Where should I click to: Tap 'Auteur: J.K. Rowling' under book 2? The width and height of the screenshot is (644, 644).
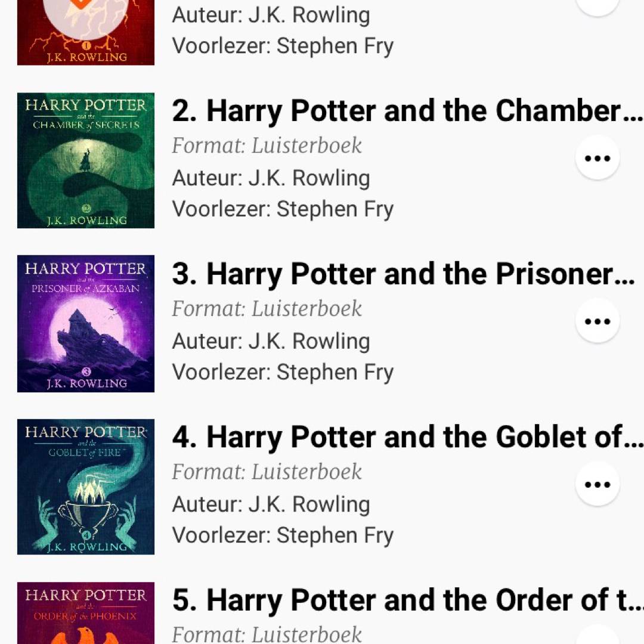click(x=271, y=178)
